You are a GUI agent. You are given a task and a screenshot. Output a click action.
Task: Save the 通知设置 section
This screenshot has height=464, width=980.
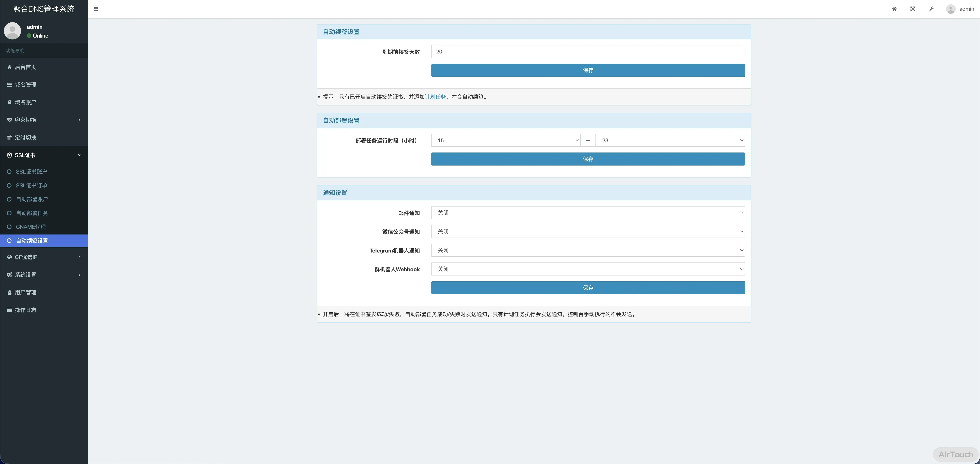coord(588,288)
